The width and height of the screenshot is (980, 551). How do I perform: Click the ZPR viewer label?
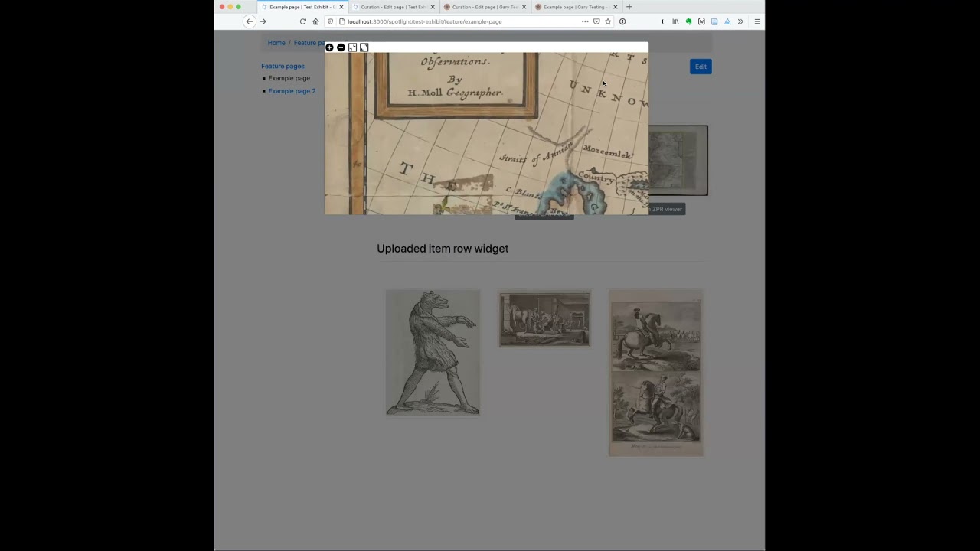pyautogui.click(x=667, y=209)
